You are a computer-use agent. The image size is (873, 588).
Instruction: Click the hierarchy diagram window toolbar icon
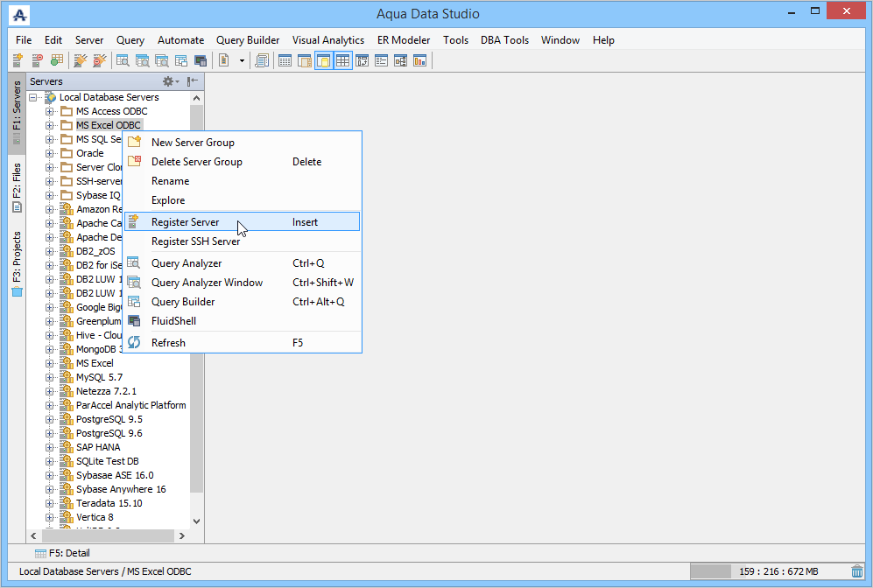tap(400, 60)
